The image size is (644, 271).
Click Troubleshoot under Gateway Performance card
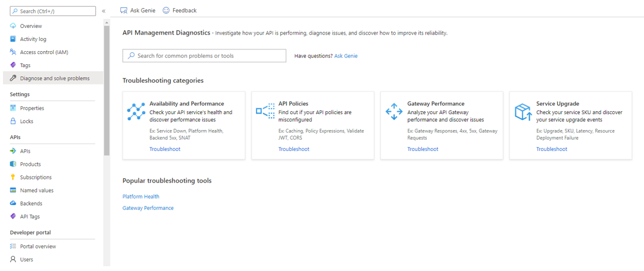click(423, 149)
